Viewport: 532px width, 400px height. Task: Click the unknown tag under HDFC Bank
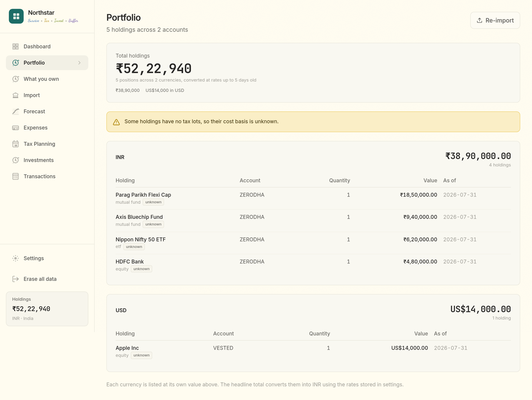point(141,269)
